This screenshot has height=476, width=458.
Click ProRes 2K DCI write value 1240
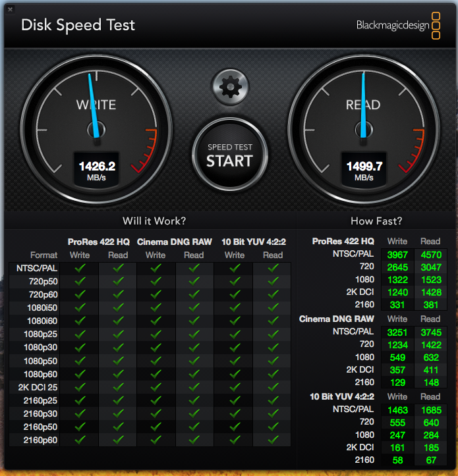click(397, 292)
